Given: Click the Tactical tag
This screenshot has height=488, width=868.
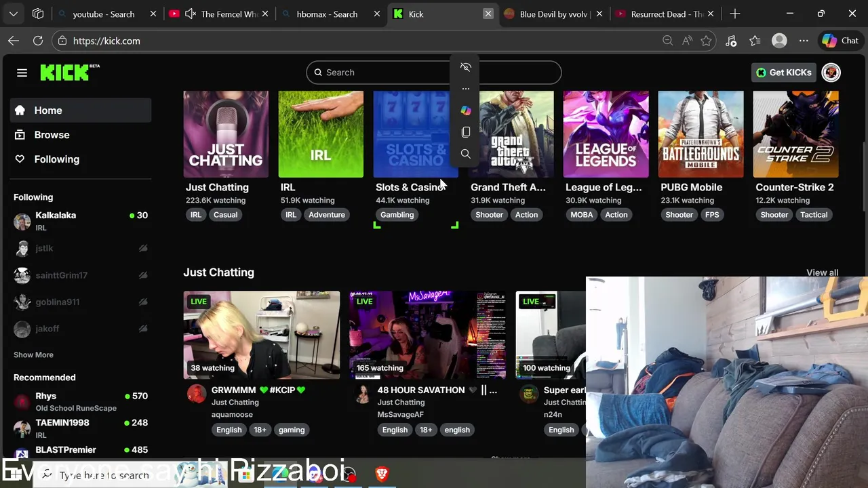Looking at the screenshot, I should [814, 215].
